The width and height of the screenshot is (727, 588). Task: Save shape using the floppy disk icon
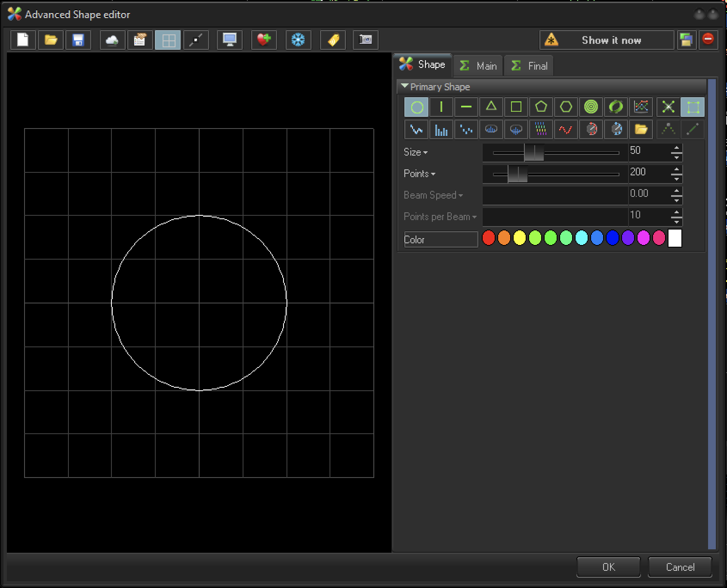[x=78, y=40]
